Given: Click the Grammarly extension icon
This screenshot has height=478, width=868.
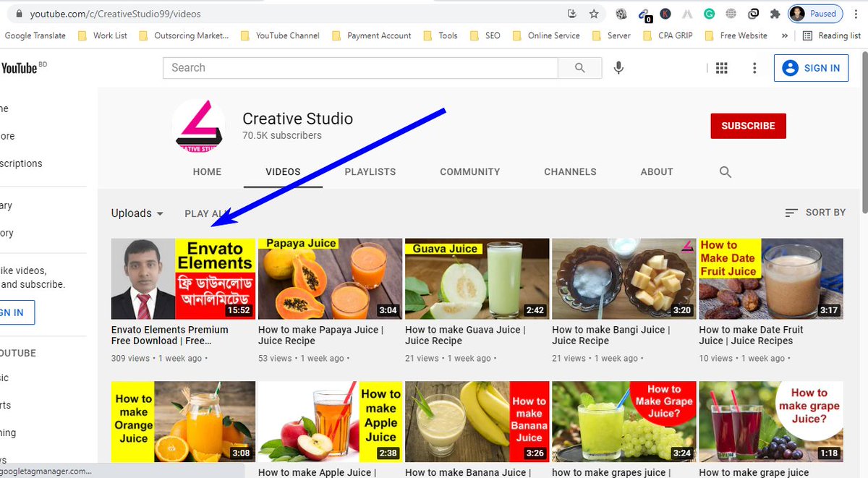Looking at the screenshot, I should click(710, 14).
